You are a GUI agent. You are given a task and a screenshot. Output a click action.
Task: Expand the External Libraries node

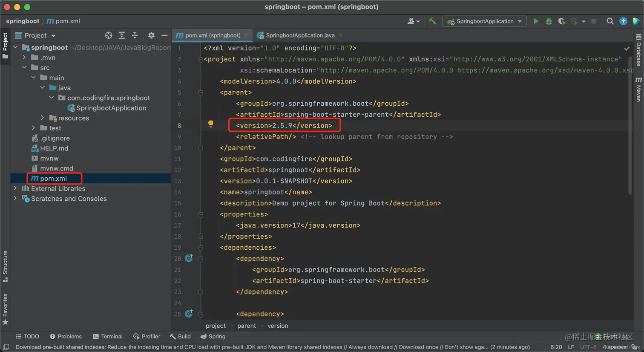coord(15,188)
